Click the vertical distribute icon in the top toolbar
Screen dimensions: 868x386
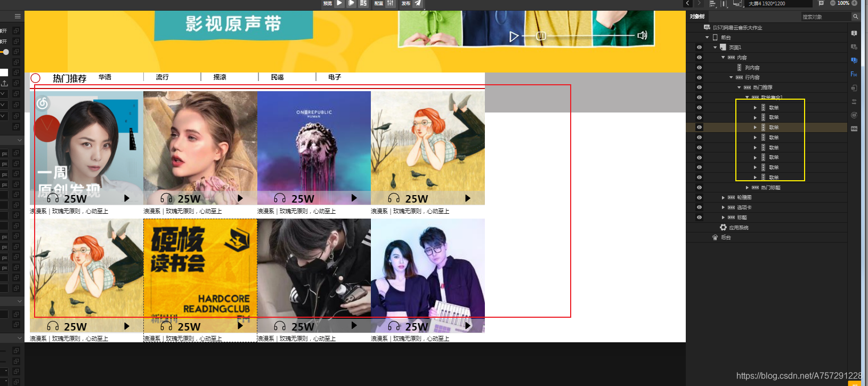pyautogui.click(x=724, y=4)
